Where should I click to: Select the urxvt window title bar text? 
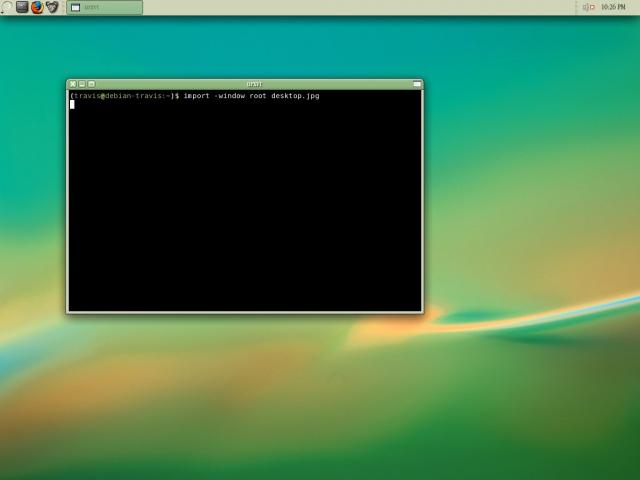[x=254, y=84]
